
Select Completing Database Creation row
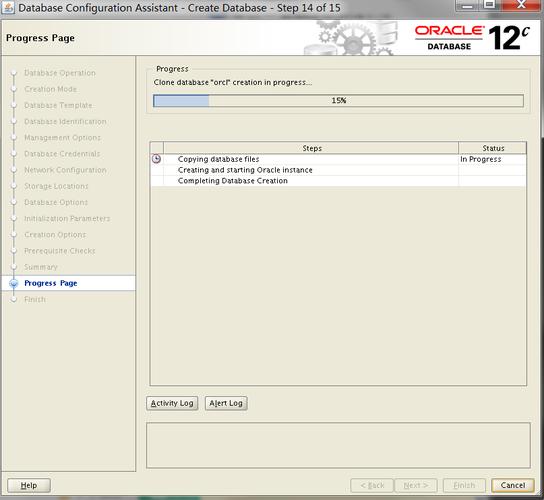coord(338,181)
